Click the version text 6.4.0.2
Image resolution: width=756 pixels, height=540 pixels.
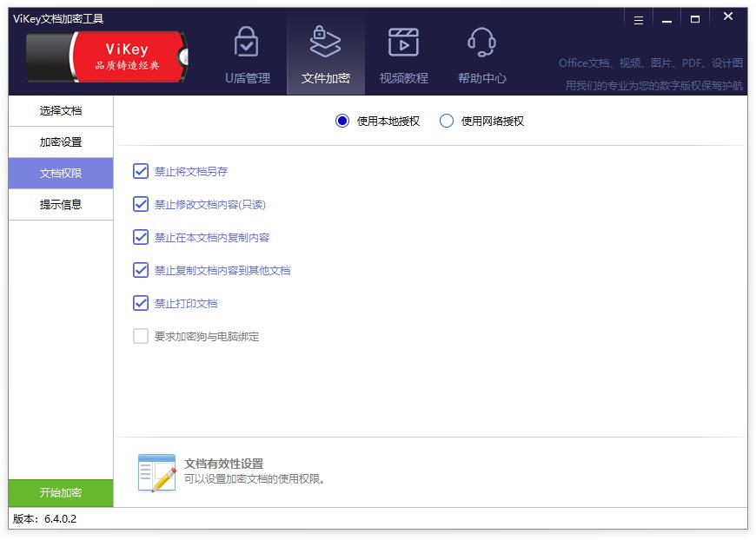coord(60,519)
